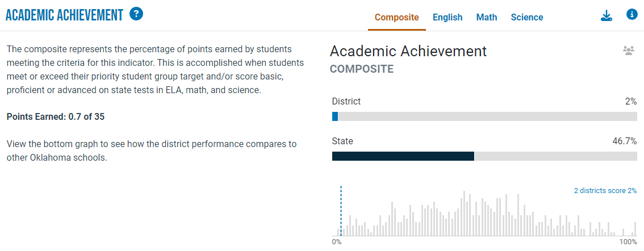Click the District progress bar
644x251 pixels.
click(484, 116)
